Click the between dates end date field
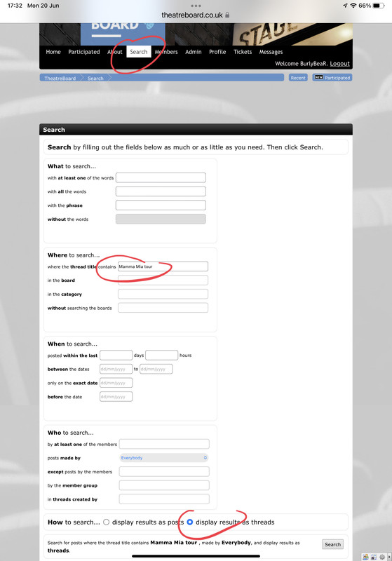Image resolution: width=392 pixels, height=561 pixels. (x=156, y=369)
